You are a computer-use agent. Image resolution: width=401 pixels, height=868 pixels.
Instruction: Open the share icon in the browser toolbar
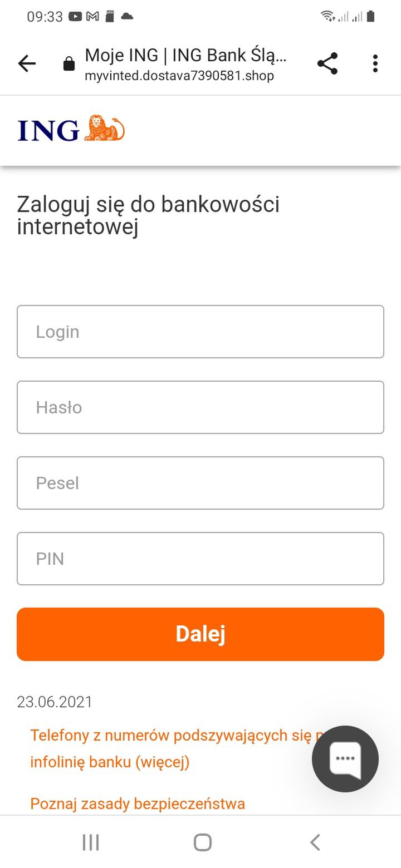click(327, 63)
